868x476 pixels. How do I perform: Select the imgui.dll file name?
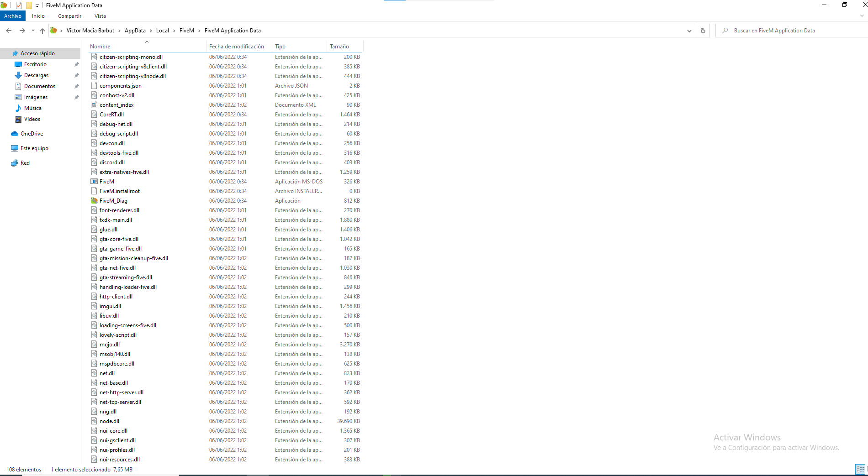click(x=110, y=306)
